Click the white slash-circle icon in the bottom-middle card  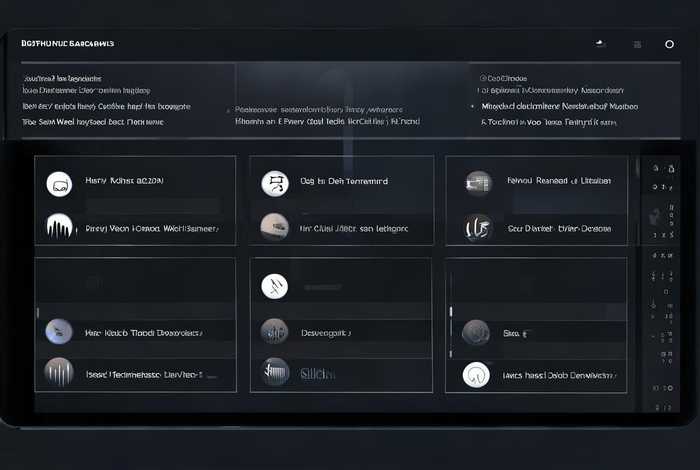(274, 287)
